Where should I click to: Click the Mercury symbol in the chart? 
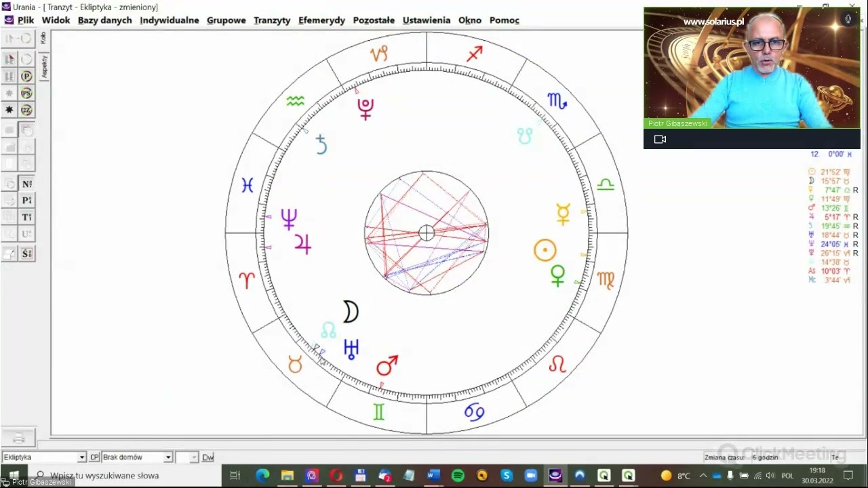click(x=563, y=214)
